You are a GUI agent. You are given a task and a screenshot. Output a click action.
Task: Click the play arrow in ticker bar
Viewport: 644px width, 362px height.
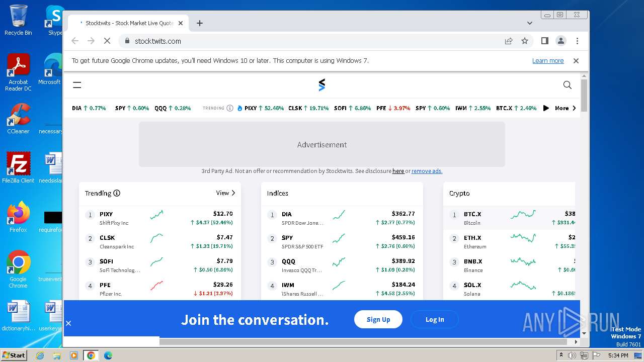click(546, 108)
